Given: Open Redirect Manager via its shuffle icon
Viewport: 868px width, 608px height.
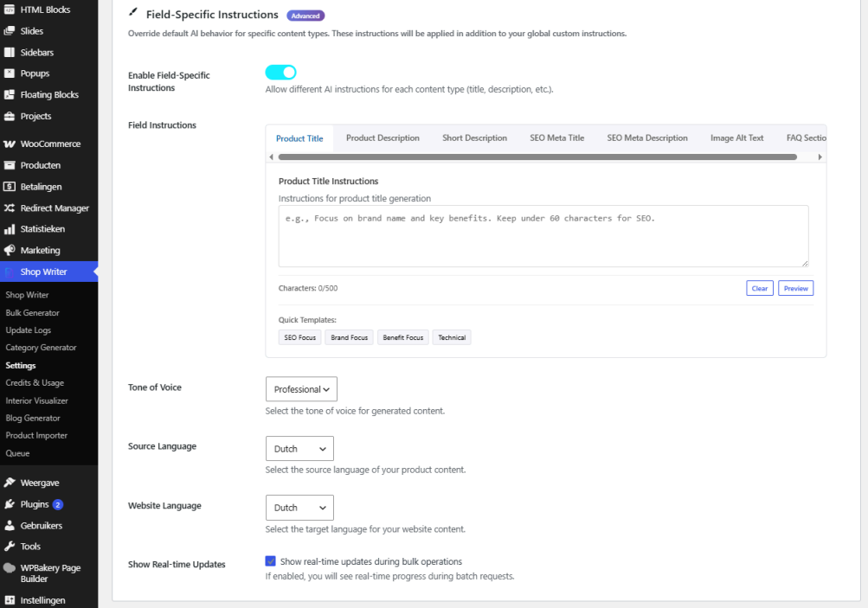Looking at the screenshot, I should (10, 208).
